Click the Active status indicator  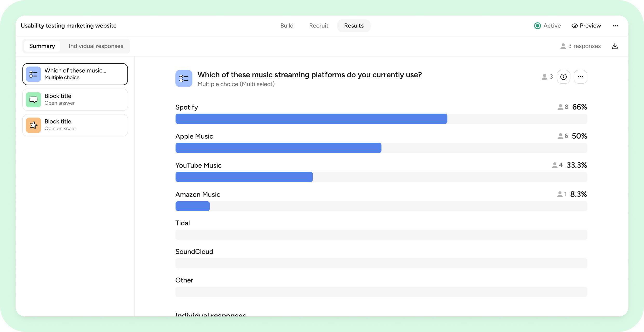pyautogui.click(x=537, y=25)
